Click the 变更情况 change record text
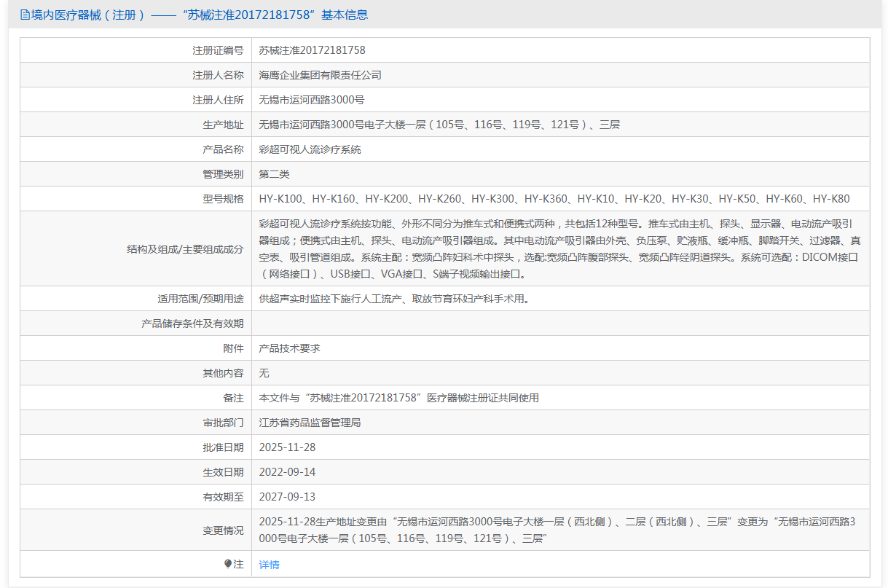The height and width of the screenshot is (588, 888). click(559, 530)
